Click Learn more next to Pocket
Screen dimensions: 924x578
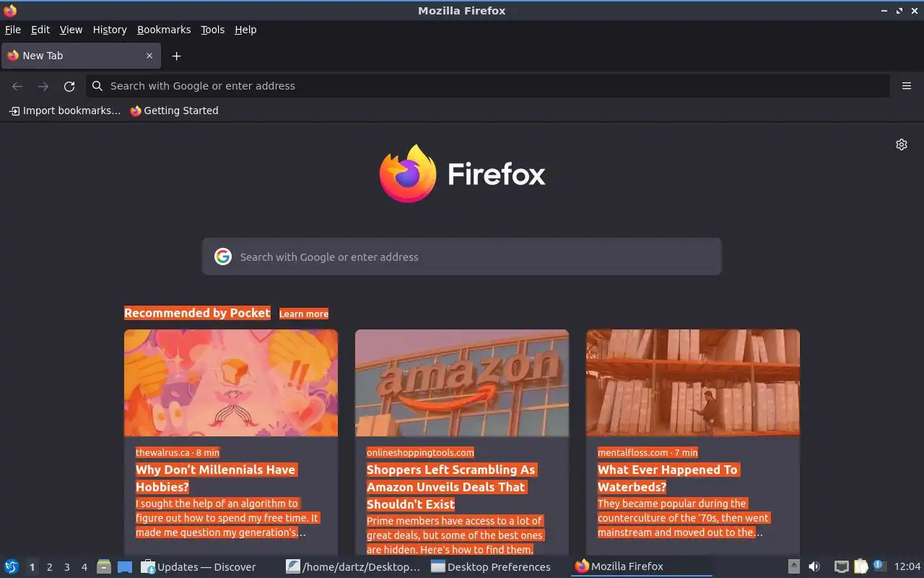(x=304, y=314)
